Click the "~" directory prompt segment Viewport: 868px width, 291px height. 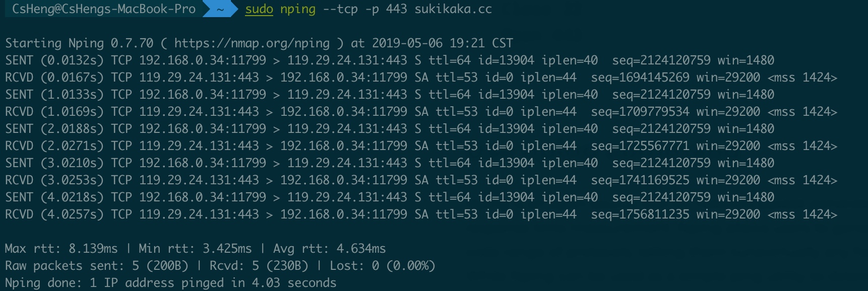pos(220,9)
